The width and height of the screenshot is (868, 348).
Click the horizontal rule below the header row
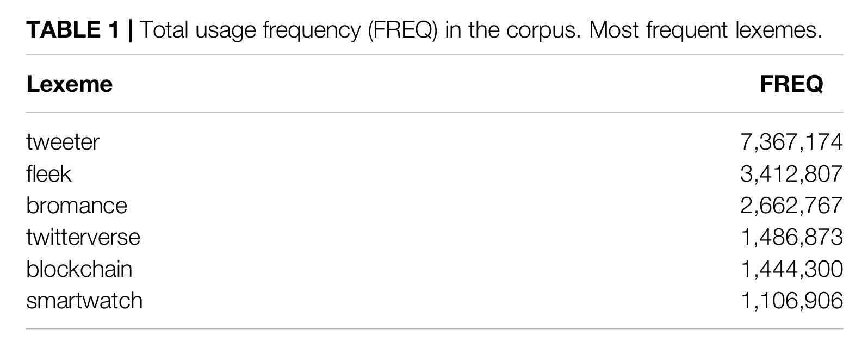coord(434,113)
